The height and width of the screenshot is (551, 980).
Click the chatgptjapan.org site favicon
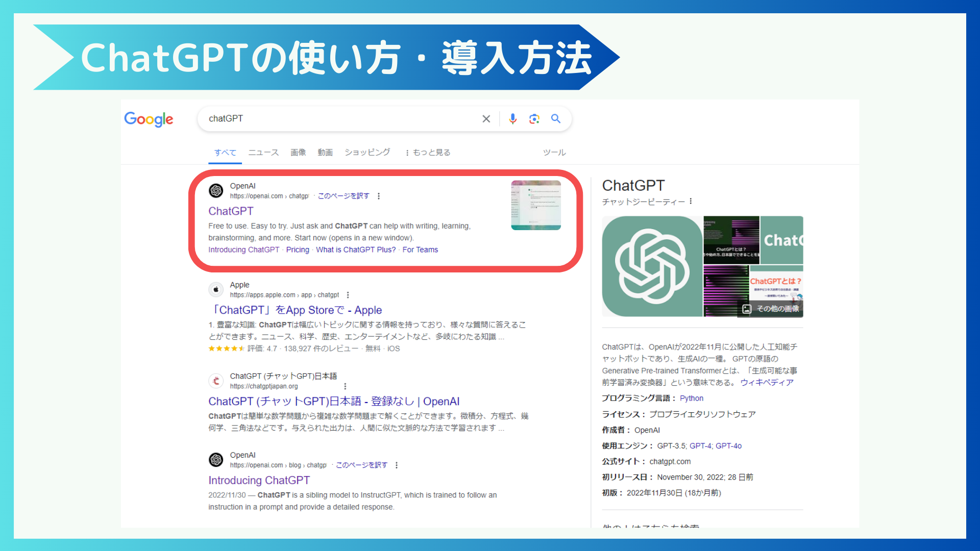coord(216,381)
